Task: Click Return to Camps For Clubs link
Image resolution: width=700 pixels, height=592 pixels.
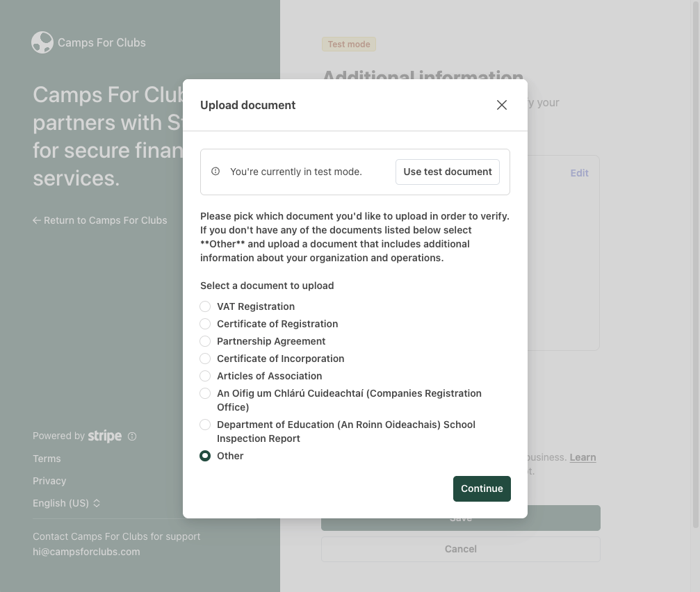Action: pyautogui.click(x=99, y=220)
